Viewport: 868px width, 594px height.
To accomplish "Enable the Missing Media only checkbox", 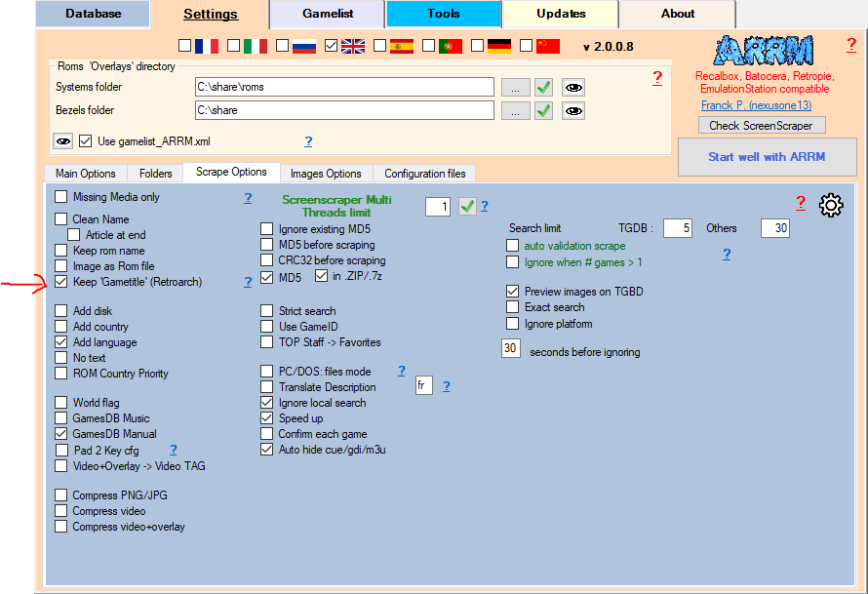I will tap(62, 197).
